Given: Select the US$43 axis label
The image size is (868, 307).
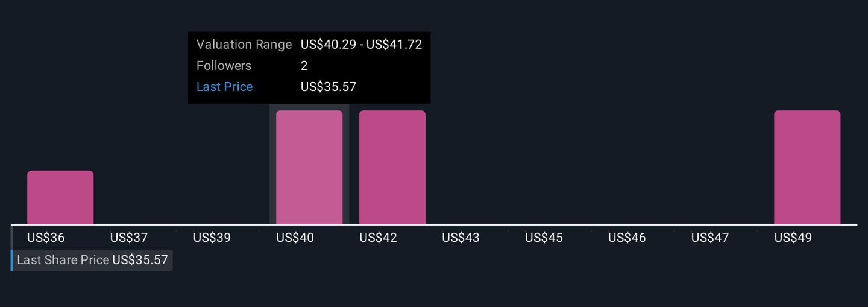Looking at the screenshot, I should (x=461, y=238).
